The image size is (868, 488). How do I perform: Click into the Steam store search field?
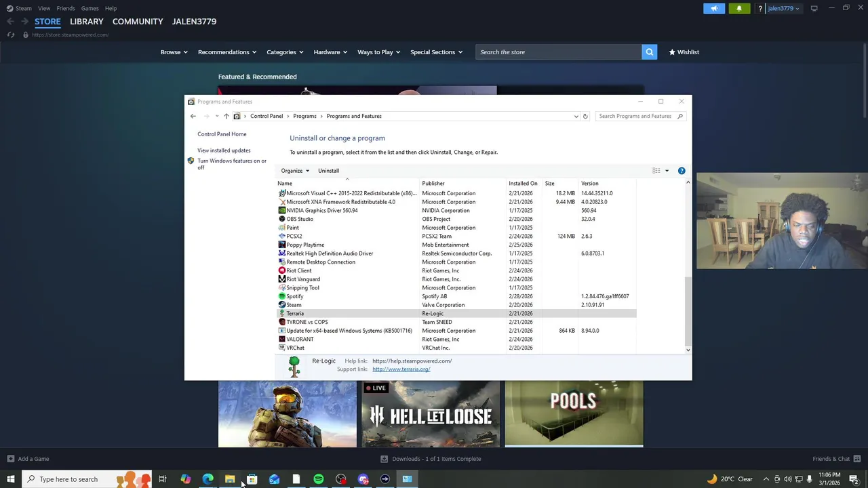click(558, 52)
